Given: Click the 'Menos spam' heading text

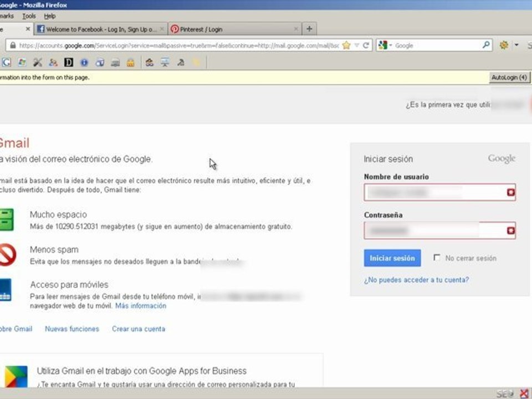Looking at the screenshot, I should tap(54, 249).
